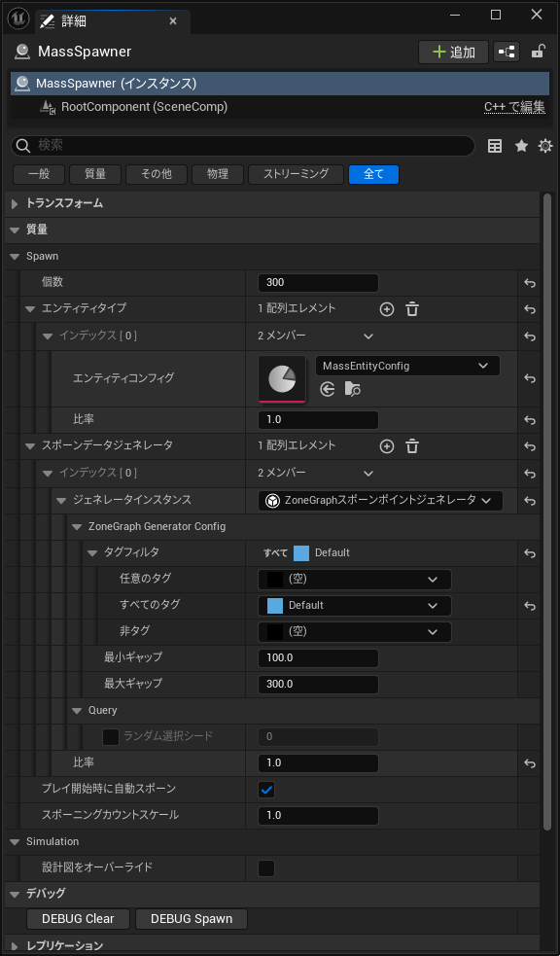Viewport: 560px width, 956px height.
Task: Reset エンティティタイプ's 比率 (below エンティティコンフィグ) to default
Action: [x=530, y=421]
